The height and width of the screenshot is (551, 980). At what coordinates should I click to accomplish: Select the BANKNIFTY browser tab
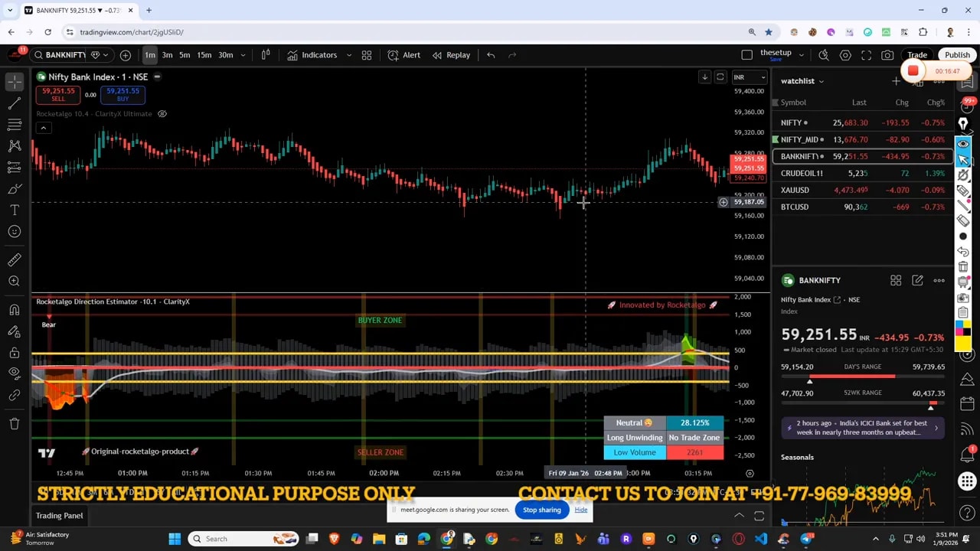point(69,11)
